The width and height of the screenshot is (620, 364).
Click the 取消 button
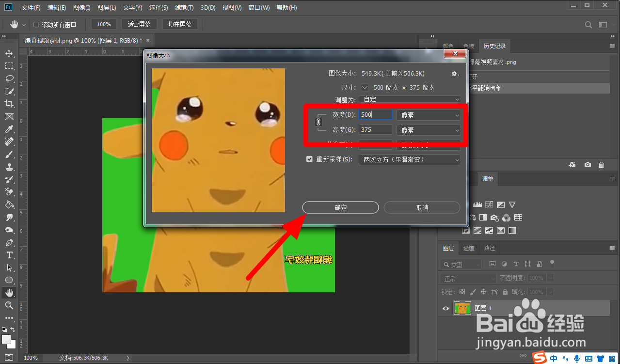[422, 207]
